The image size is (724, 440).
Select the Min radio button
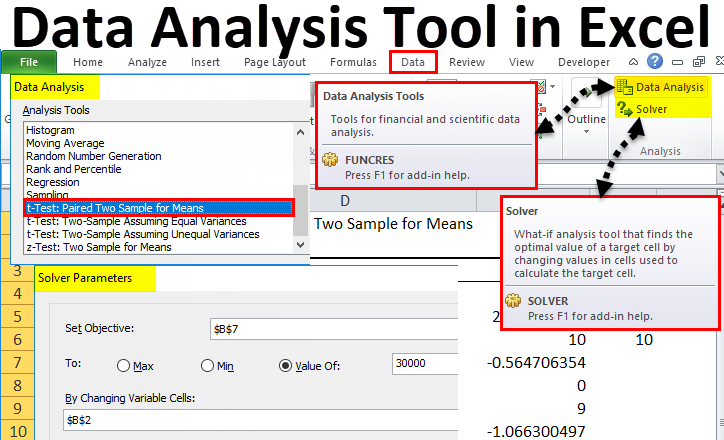click(x=207, y=366)
